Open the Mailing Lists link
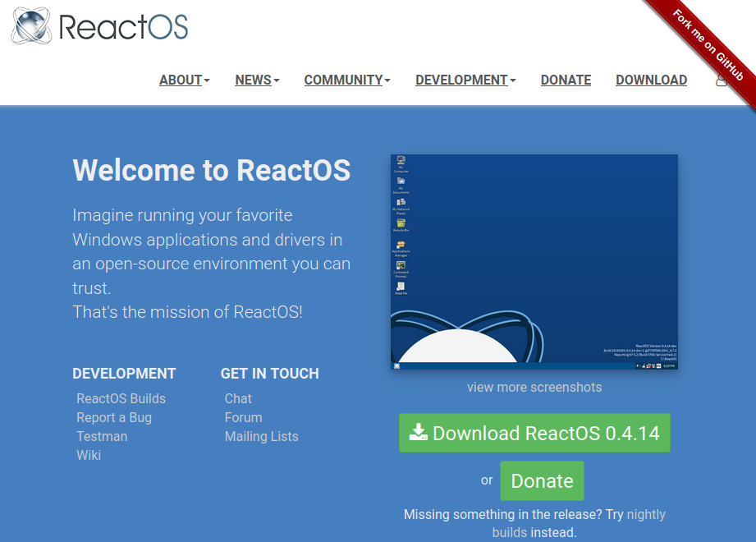Screen dimensions: 756x542 (261, 436)
